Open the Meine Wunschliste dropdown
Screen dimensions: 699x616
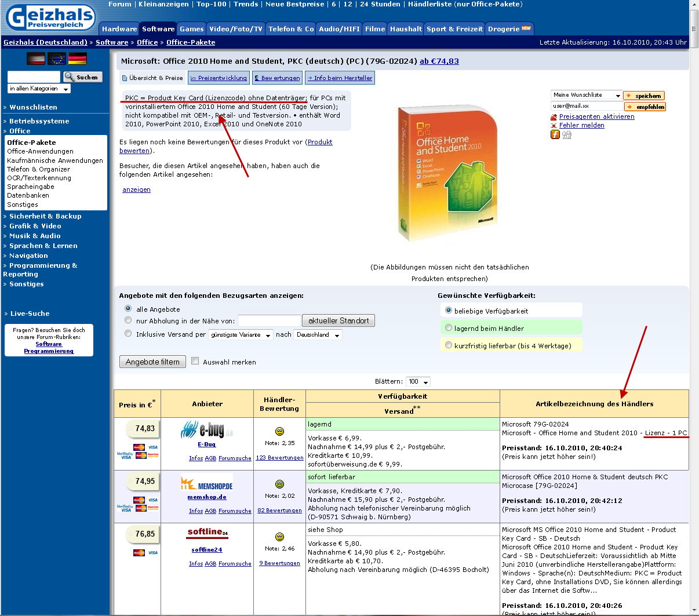point(586,95)
